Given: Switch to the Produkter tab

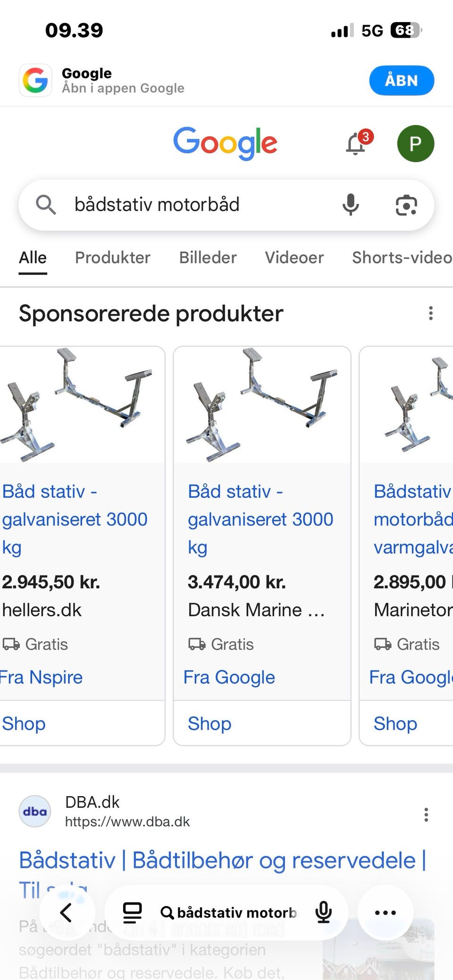Looking at the screenshot, I should click(112, 257).
